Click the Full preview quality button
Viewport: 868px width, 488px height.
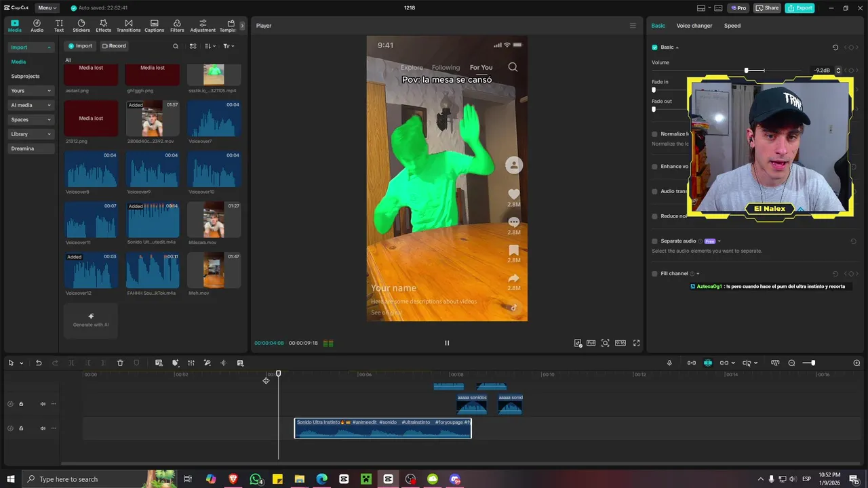click(591, 343)
